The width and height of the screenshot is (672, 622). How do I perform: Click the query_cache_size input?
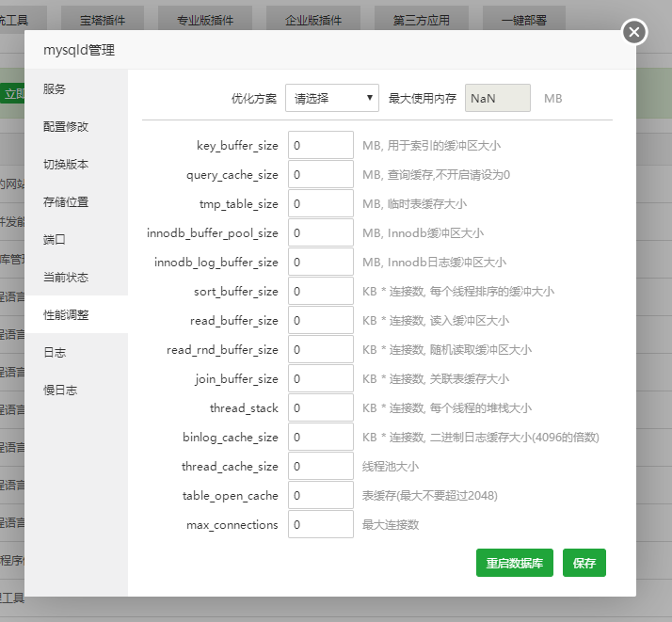321,174
